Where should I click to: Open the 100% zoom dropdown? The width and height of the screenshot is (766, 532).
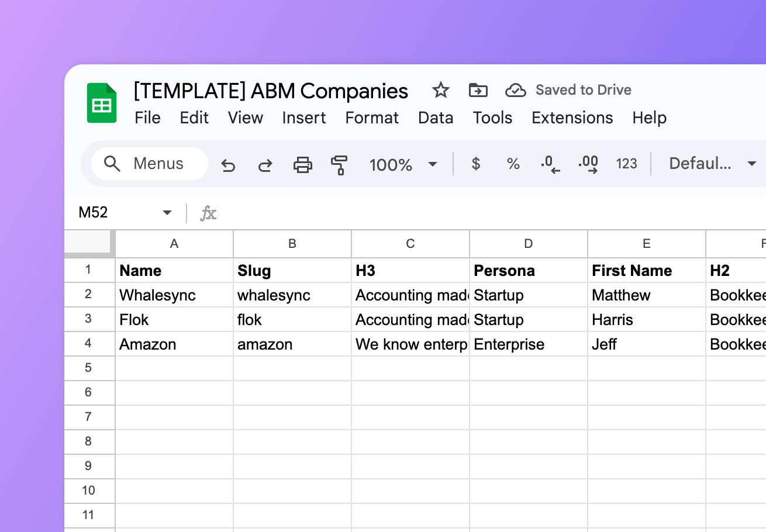[x=403, y=164]
